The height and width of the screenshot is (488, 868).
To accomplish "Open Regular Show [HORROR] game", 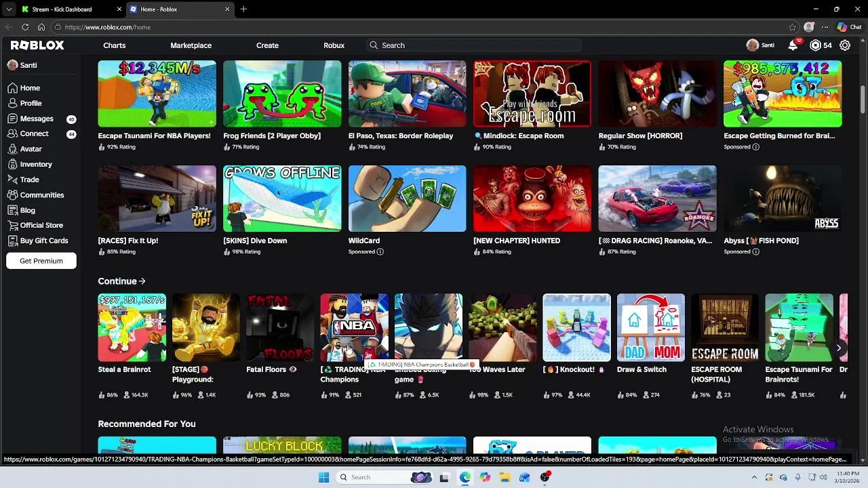I will 657,94.
